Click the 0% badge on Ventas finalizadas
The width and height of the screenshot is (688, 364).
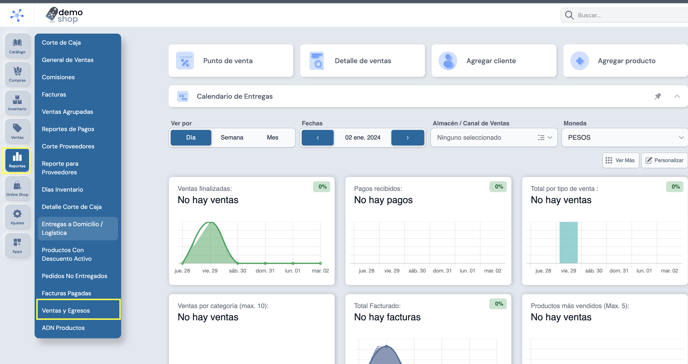click(321, 187)
